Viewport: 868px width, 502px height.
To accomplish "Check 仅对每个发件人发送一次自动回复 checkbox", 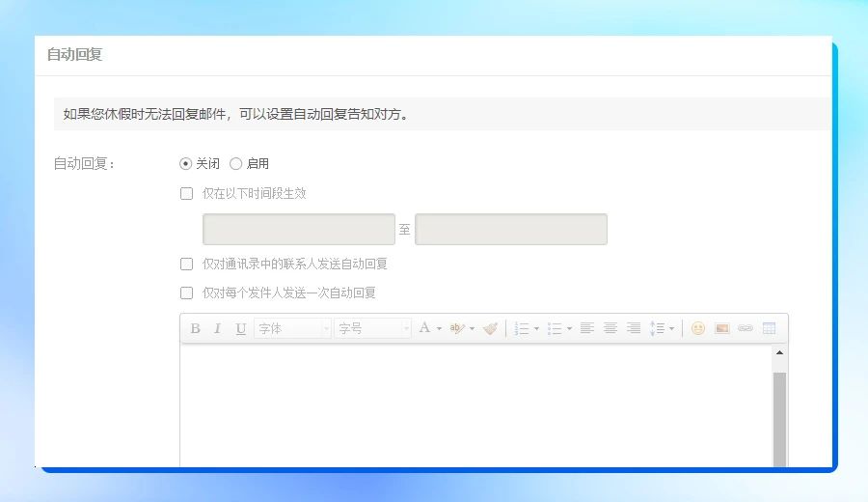I will point(187,293).
